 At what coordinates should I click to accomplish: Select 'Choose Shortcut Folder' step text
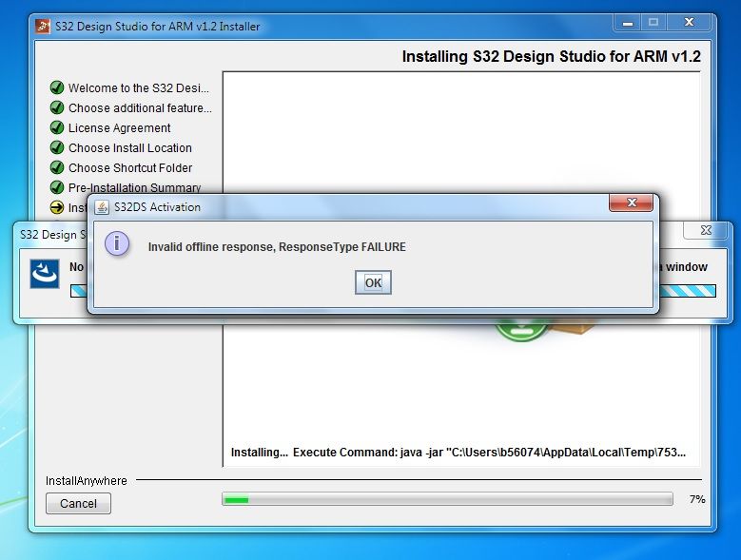pyautogui.click(x=130, y=167)
